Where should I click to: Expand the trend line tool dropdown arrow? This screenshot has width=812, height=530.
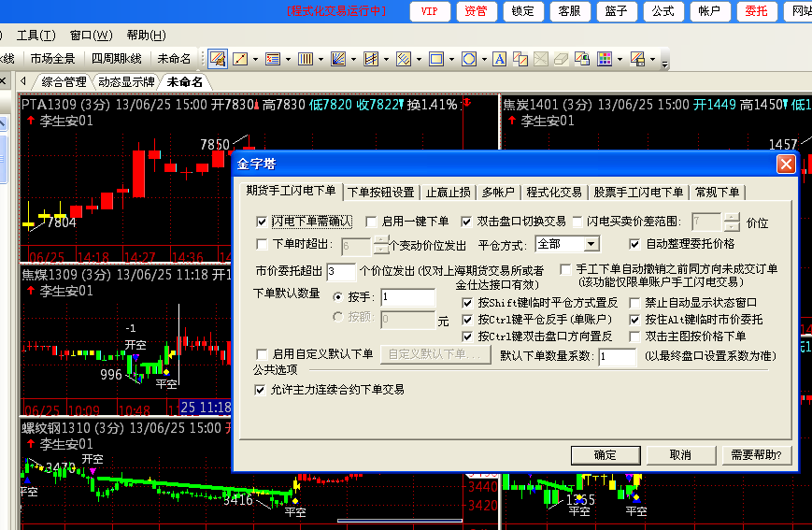pos(255,59)
